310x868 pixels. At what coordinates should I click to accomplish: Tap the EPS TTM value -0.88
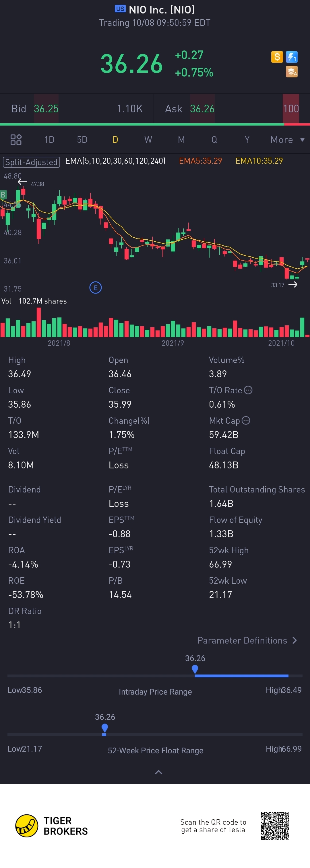point(120,534)
